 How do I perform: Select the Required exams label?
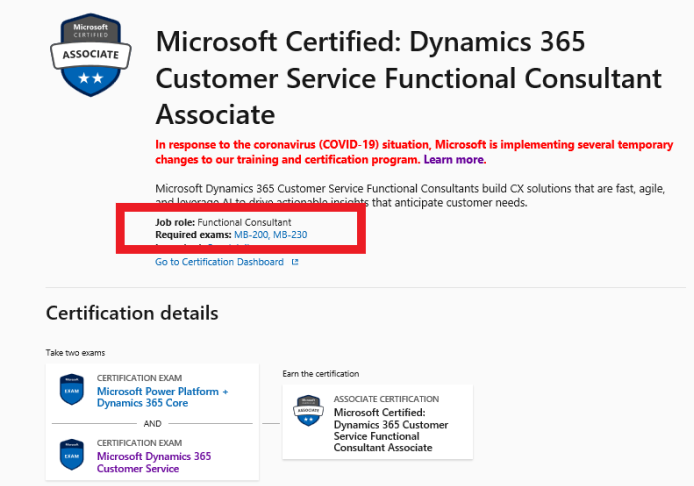193,235
